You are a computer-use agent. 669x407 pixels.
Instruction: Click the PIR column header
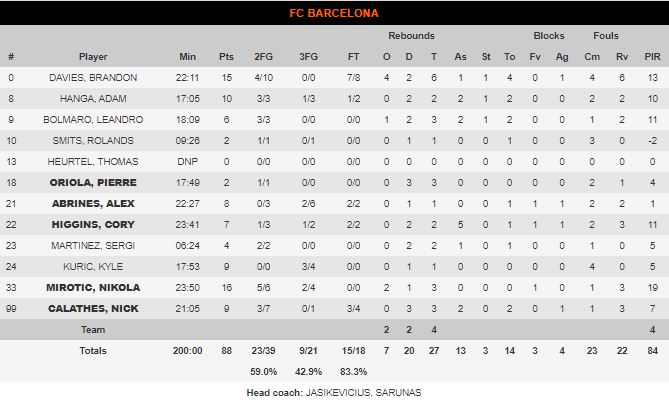pyautogui.click(x=651, y=56)
